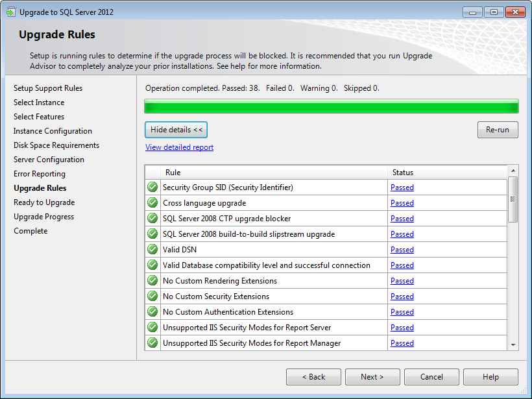Click check icon for Valid Database compatibility level rule
This screenshot has width=532, height=399.
(152, 265)
